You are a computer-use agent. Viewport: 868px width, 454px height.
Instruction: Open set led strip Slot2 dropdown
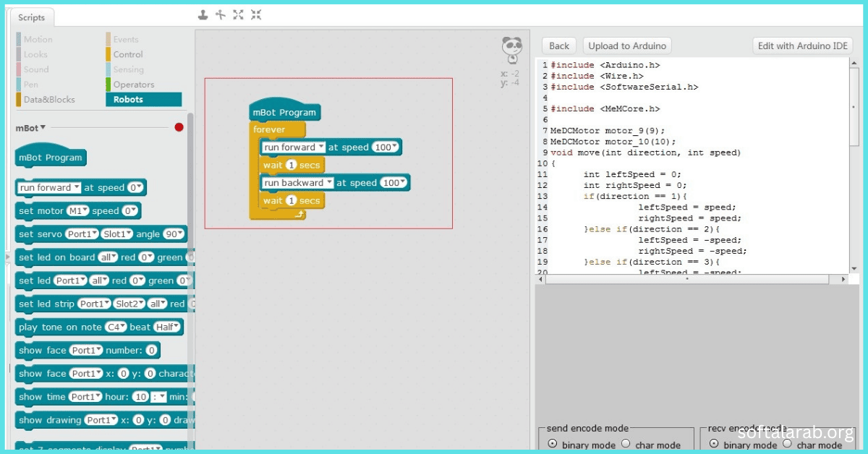pyautogui.click(x=129, y=304)
